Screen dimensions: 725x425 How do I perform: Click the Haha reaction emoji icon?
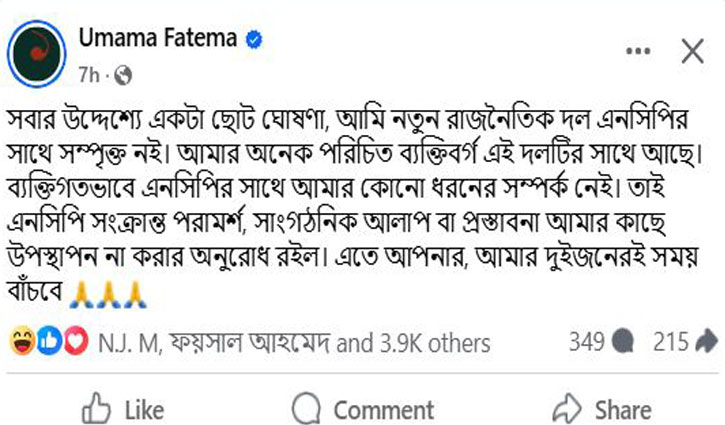pos(22,341)
